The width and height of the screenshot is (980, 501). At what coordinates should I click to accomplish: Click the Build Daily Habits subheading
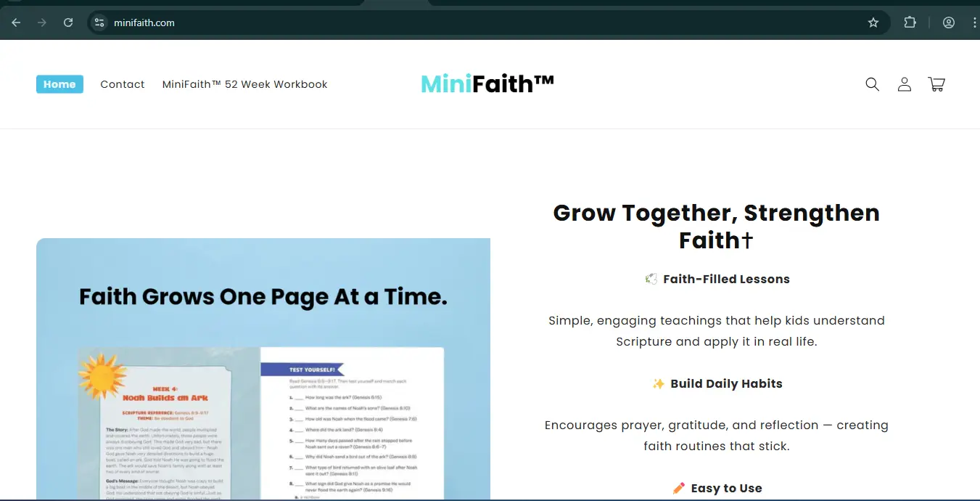click(725, 383)
